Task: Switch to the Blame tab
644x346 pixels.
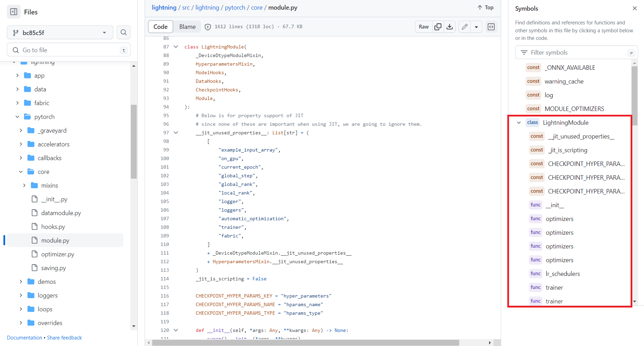Action: [x=187, y=26]
